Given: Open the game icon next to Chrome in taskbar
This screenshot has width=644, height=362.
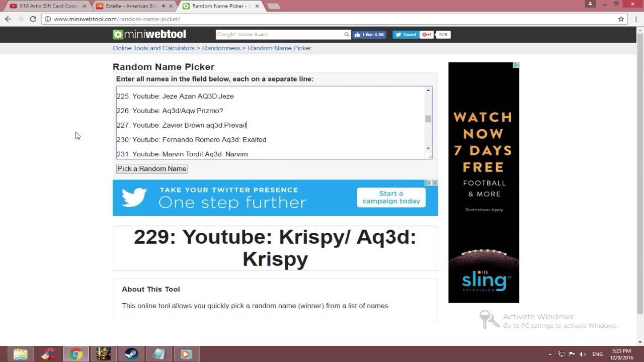Looking at the screenshot, I should coord(104,354).
